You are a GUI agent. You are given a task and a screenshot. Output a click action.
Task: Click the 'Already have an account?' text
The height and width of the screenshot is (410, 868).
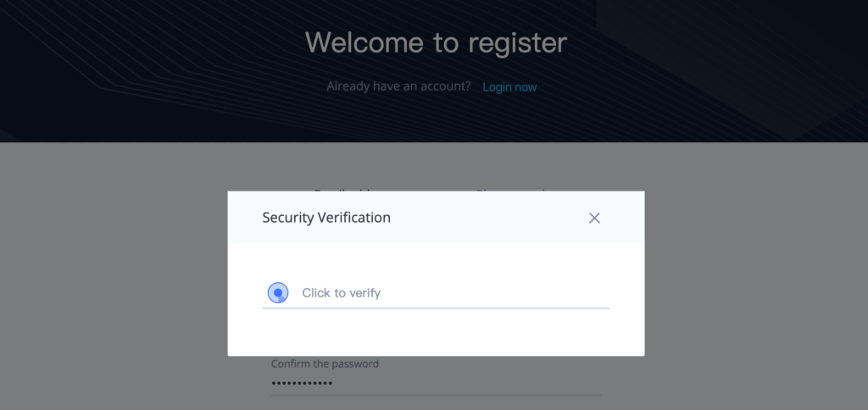coord(398,86)
